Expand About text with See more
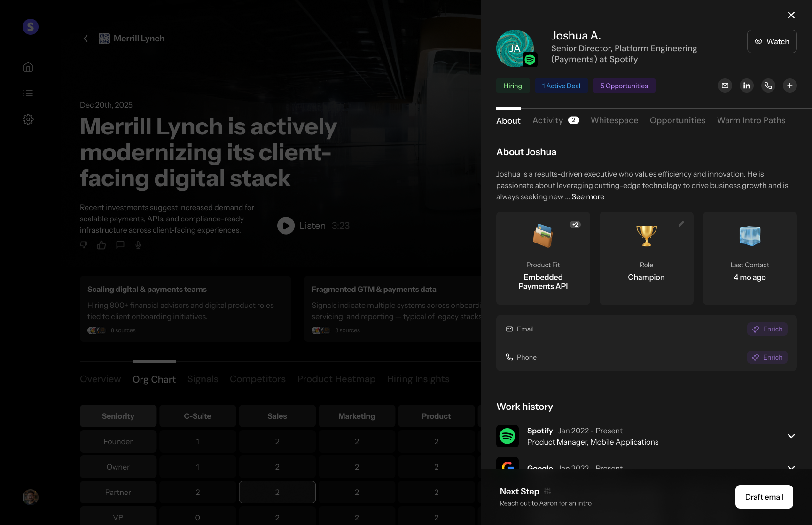 [587, 197]
